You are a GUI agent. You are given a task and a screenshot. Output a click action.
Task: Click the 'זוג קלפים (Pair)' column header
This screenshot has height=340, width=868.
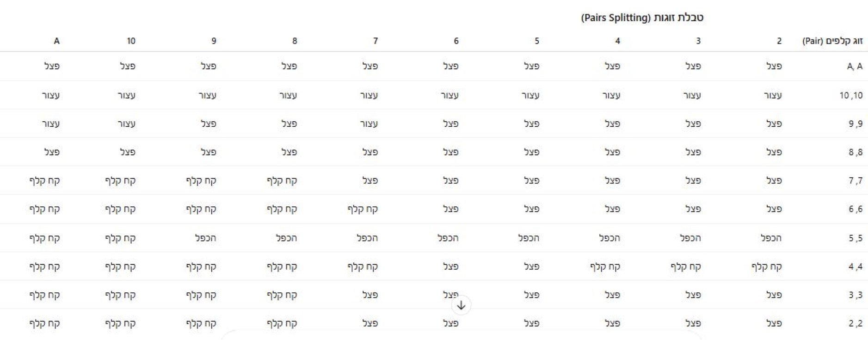[832, 41]
